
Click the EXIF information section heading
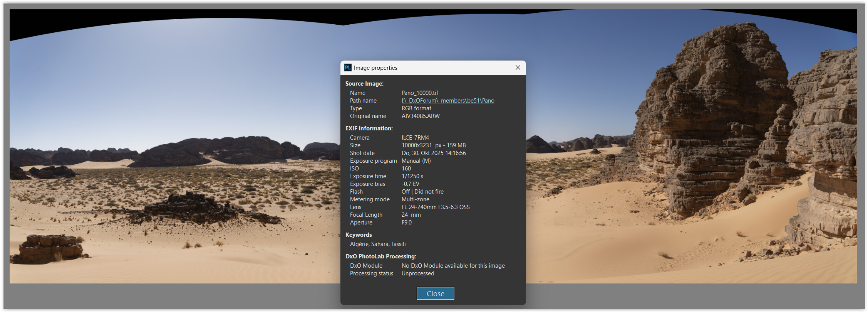point(369,128)
